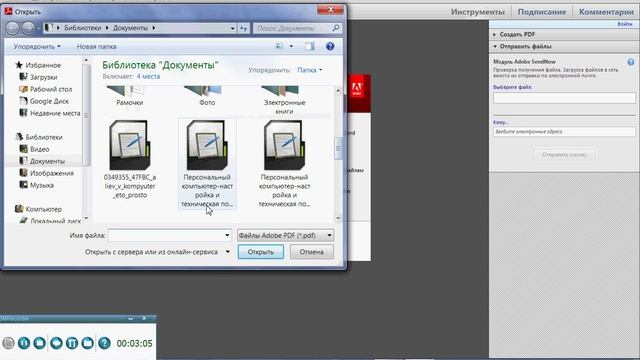The image size is (640, 360).
Task: Click the refresh button beside address bar
Action: 243,28
